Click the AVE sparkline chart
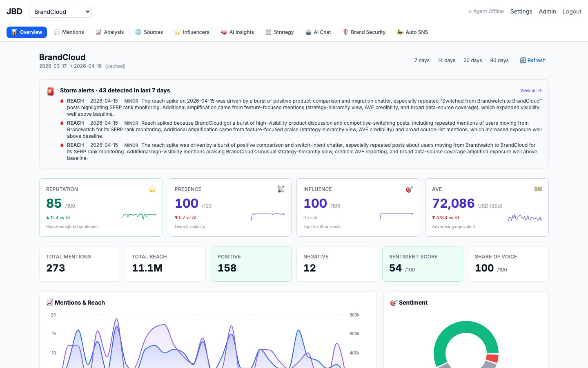588x368 pixels. (525, 217)
